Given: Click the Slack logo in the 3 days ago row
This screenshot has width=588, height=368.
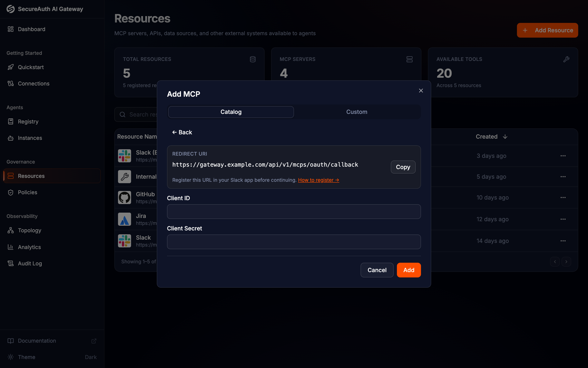Looking at the screenshot, I should pyautogui.click(x=124, y=156).
